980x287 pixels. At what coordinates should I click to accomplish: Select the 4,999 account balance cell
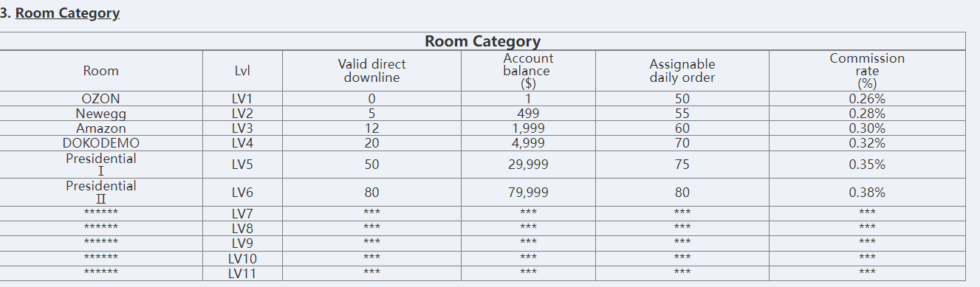pos(528,143)
